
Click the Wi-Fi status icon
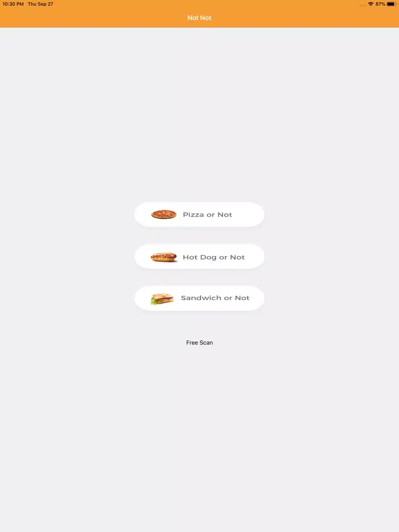pos(371,4)
